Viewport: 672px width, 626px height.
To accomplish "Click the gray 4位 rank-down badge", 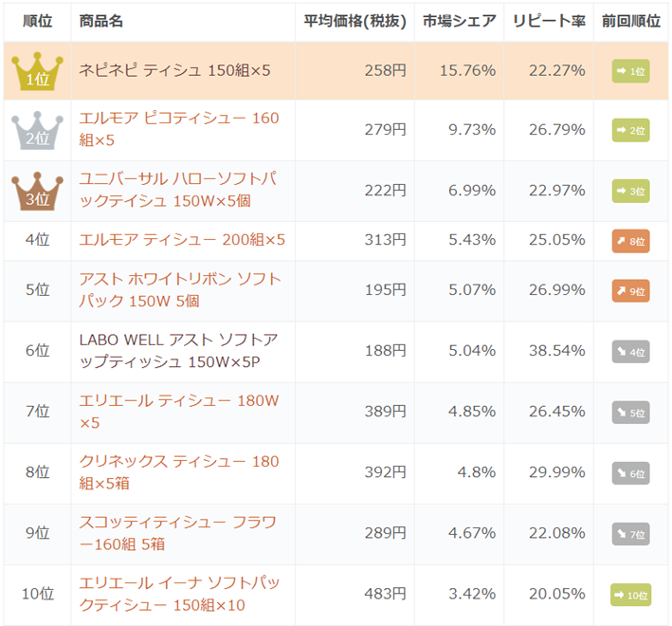I will click(630, 352).
